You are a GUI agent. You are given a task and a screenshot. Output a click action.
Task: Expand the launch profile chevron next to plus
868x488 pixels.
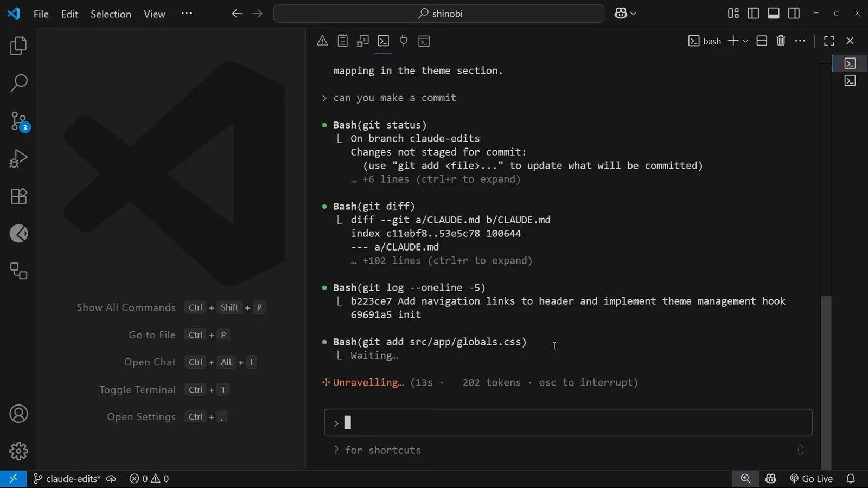[745, 41]
